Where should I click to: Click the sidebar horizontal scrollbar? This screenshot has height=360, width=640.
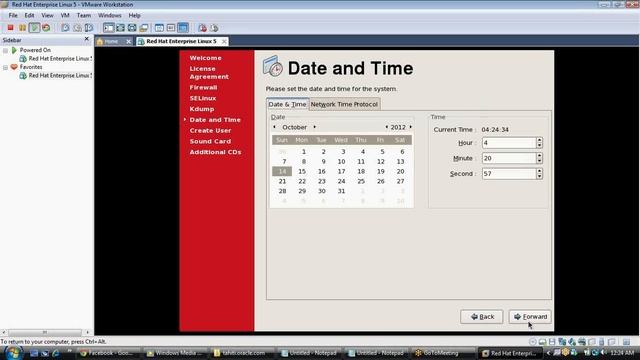point(45,332)
